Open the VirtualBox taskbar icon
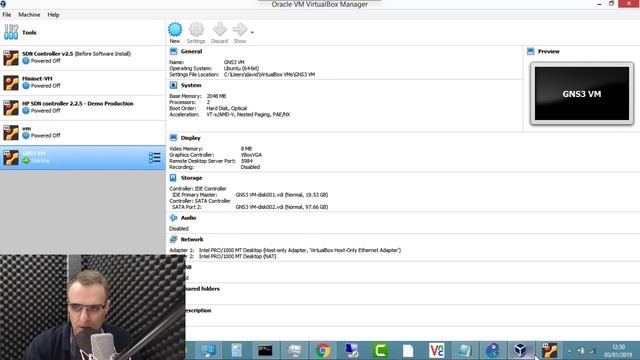Viewport: 640px width, 360px height. tap(520, 351)
